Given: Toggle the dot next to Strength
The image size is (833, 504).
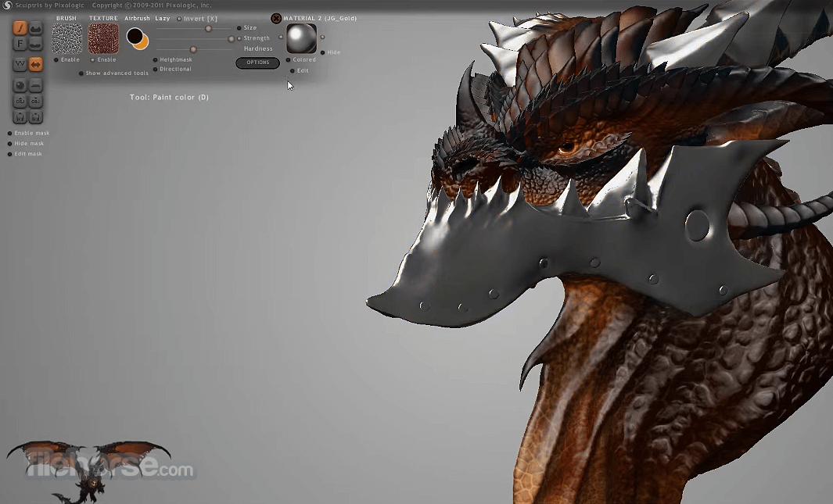Looking at the screenshot, I should coord(239,38).
